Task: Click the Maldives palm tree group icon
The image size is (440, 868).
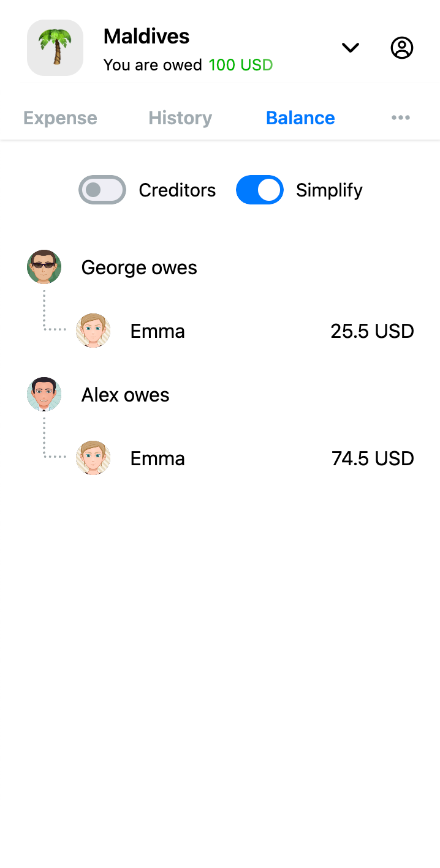Action: coord(55,48)
